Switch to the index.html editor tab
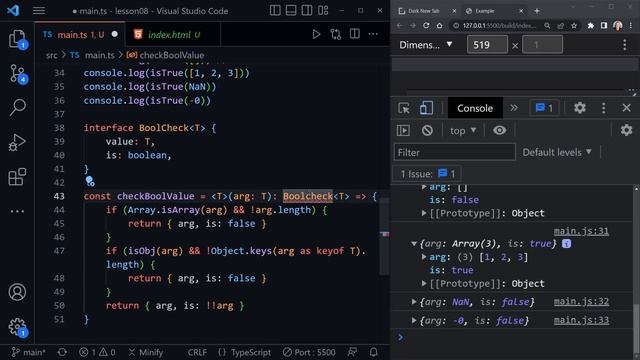The height and width of the screenshot is (360, 640). point(173,35)
